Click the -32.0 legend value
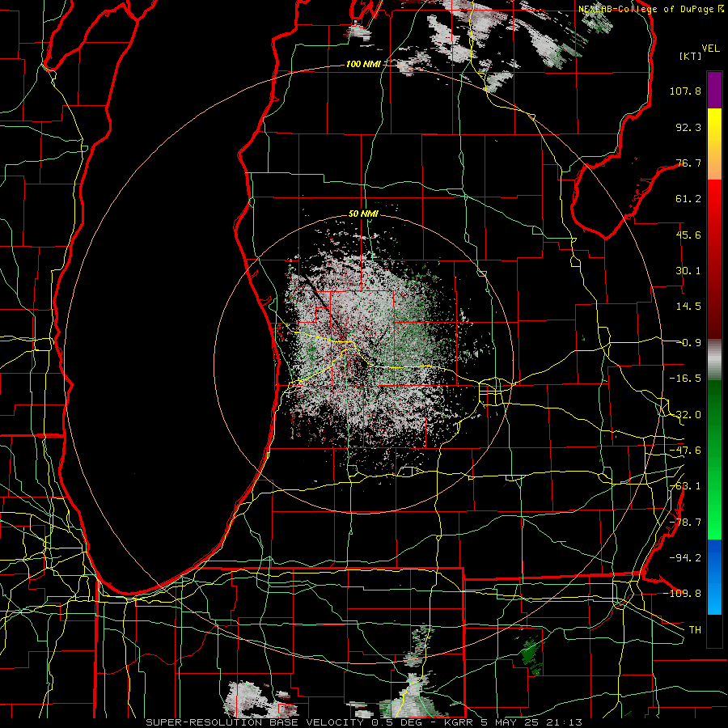This screenshot has height=728, width=728. pyautogui.click(x=685, y=415)
